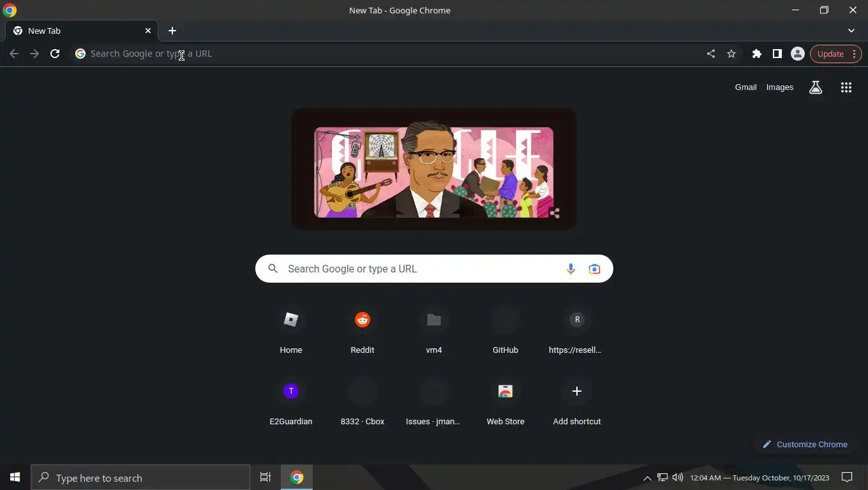The width and height of the screenshot is (868, 490).
Task: Click the Google search box
Action: click(x=434, y=269)
